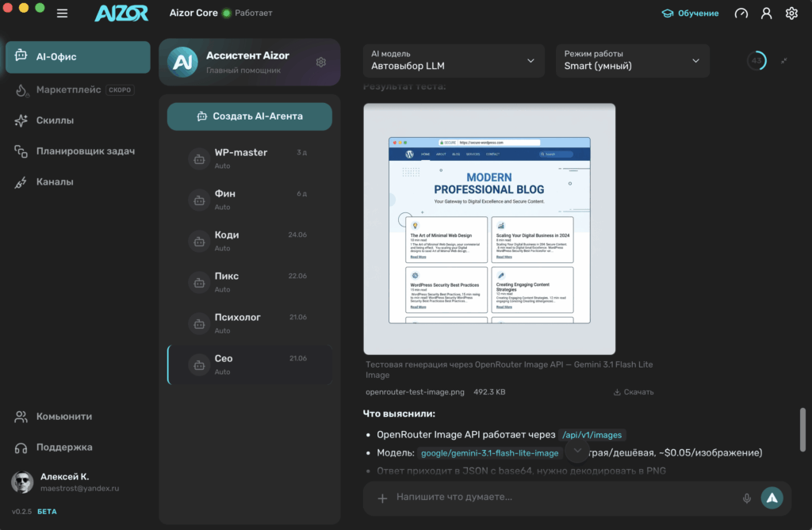Click the Напишите что думаете input field

(x=565, y=497)
